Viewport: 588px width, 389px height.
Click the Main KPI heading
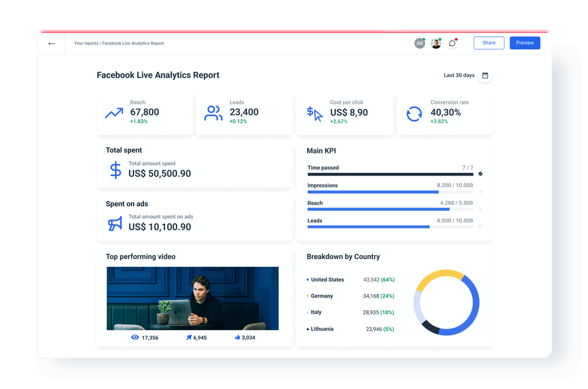tap(321, 151)
